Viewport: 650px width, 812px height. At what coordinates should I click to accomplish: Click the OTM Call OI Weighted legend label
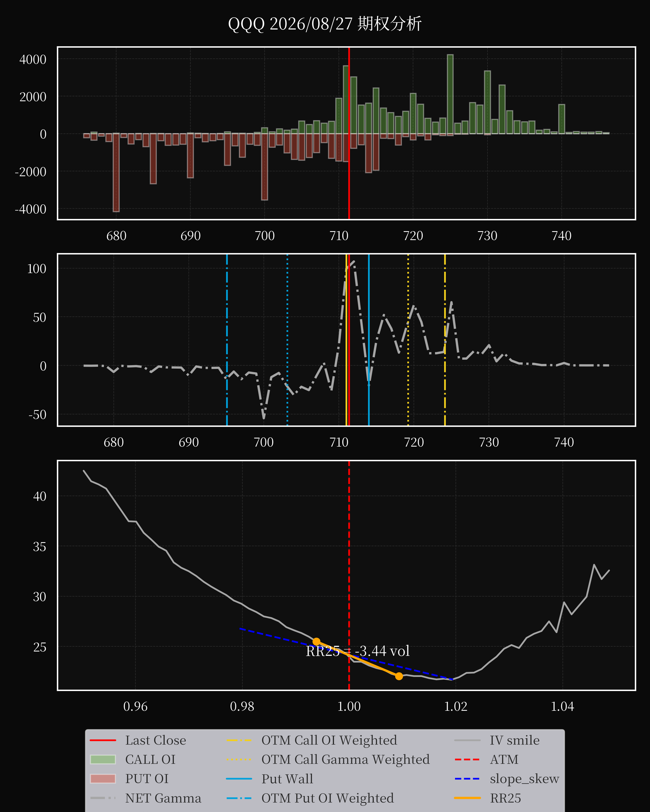pos(329,741)
